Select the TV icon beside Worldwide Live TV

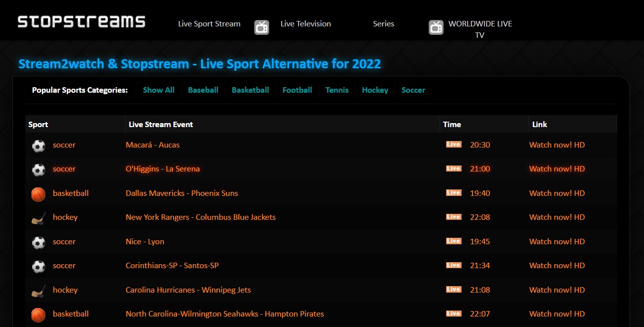point(436,27)
